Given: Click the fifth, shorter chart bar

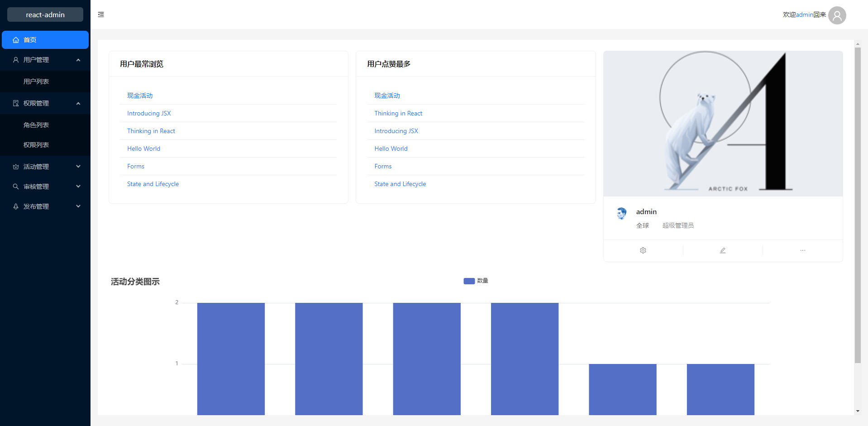Looking at the screenshot, I should click(x=622, y=389).
